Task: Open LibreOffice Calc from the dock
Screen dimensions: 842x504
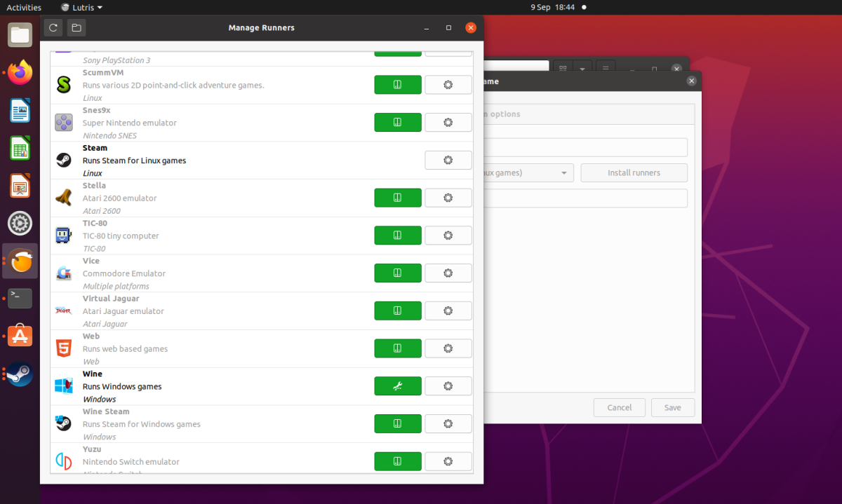Action: [20, 148]
